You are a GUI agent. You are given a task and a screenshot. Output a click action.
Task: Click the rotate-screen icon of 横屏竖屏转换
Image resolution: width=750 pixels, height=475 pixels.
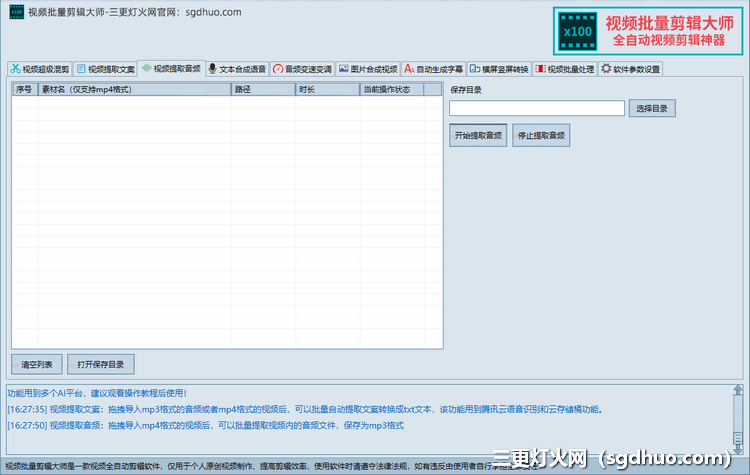point(474,69)
